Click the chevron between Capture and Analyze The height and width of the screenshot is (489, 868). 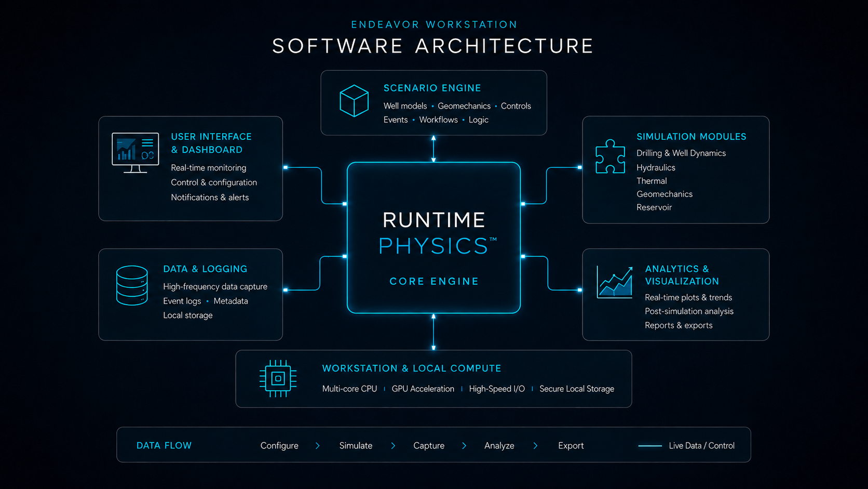[464, 446]
